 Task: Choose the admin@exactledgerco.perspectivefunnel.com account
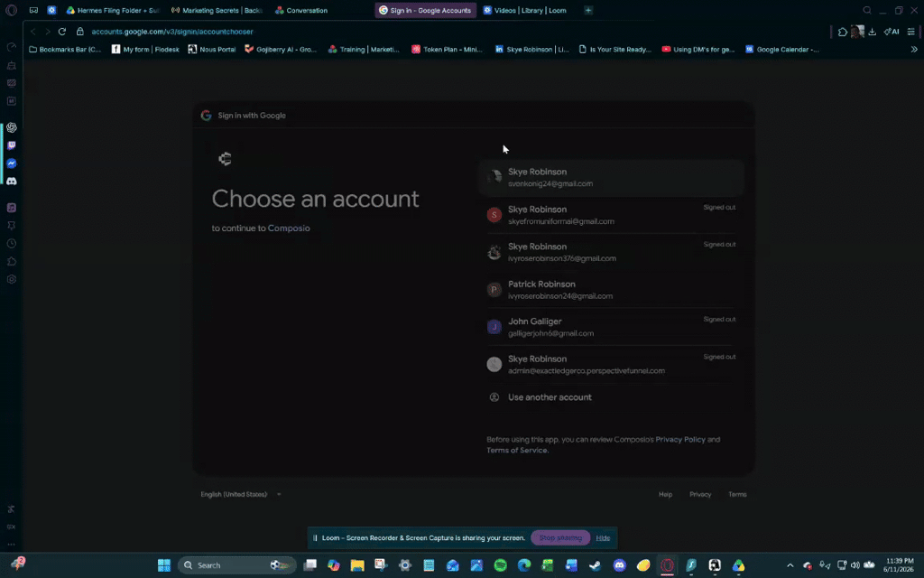[611, 365]
